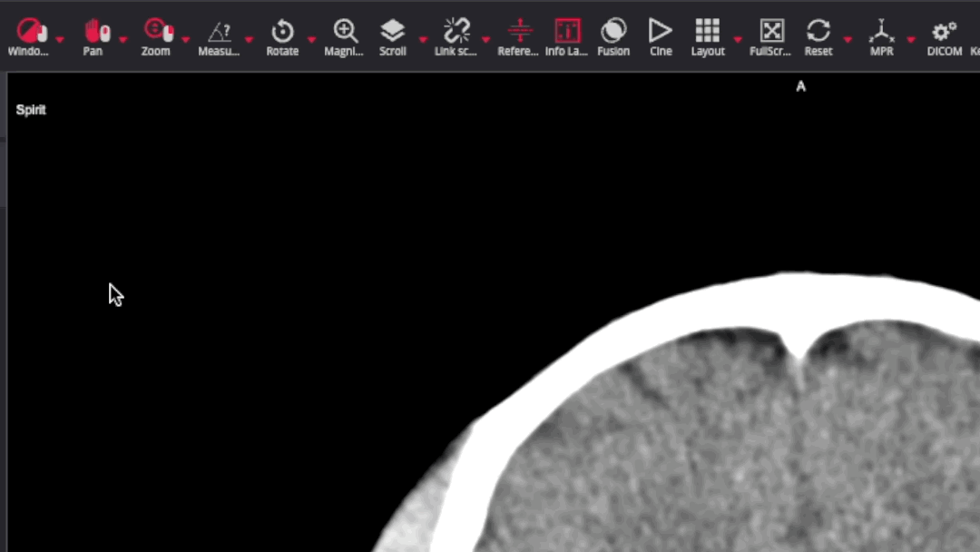
Task: Open the MPR tool
Action: [x=881, y=37]
